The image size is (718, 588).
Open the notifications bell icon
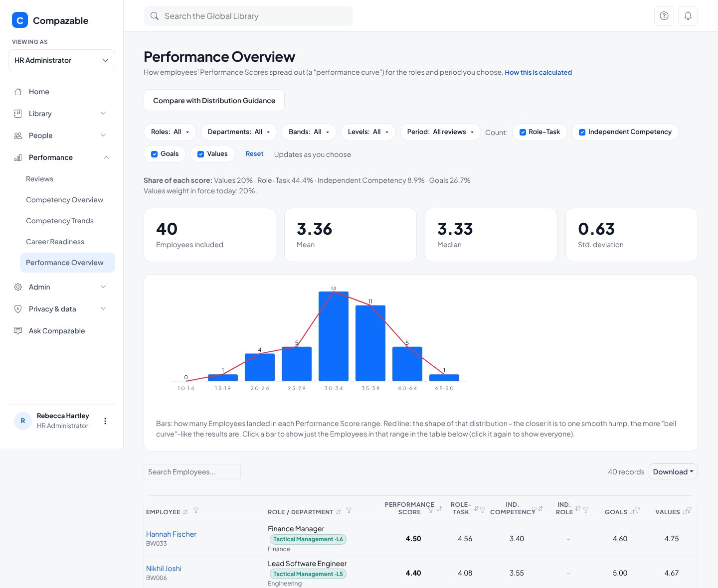(x=688, y=16)
